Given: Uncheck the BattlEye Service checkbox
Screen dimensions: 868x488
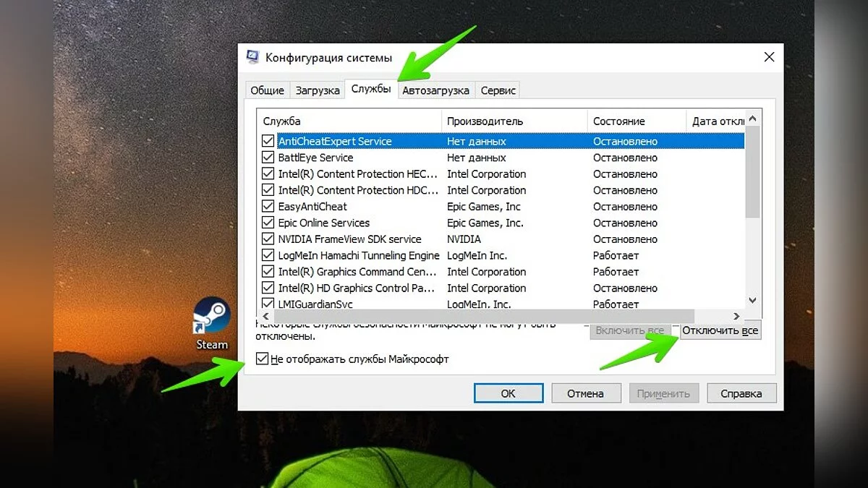Looking at the screenshot, I should [268, 158].
